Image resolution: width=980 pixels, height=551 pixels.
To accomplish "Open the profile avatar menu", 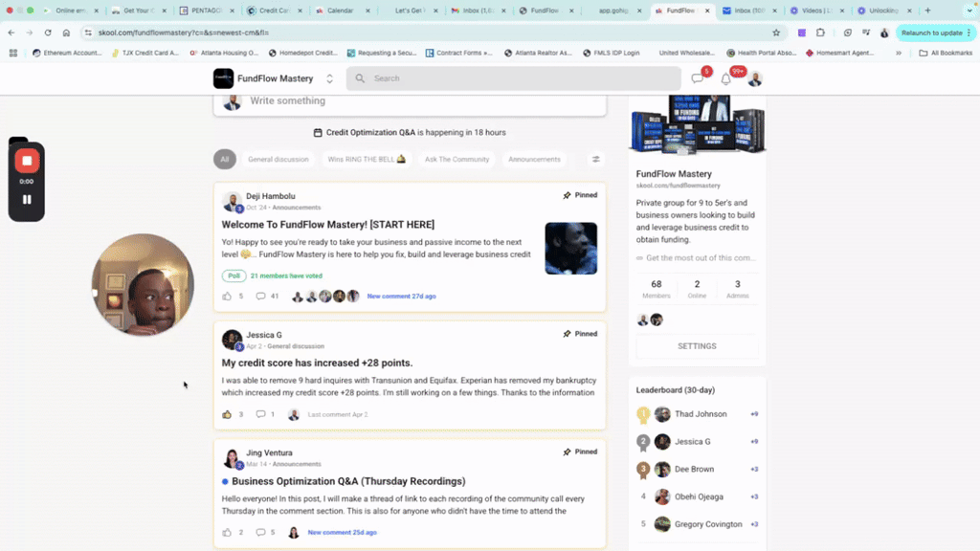I will coord(755,78).
